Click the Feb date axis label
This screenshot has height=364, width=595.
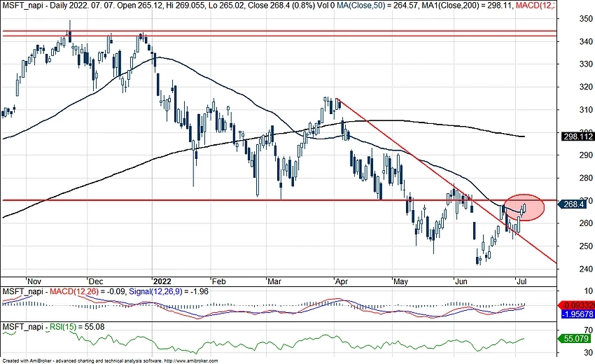point(218,281)
